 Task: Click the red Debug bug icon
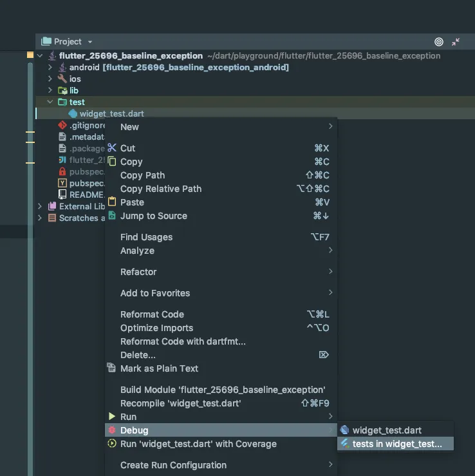pos(112,430)
